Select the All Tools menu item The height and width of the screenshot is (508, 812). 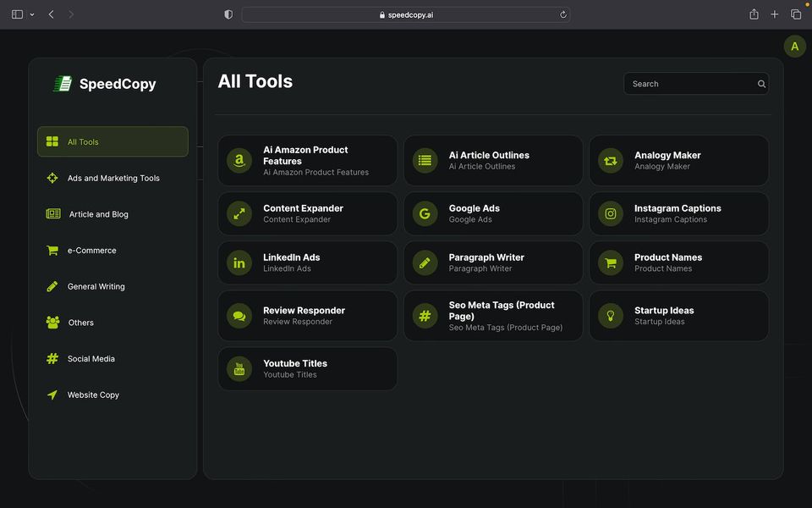coord(112,141)
